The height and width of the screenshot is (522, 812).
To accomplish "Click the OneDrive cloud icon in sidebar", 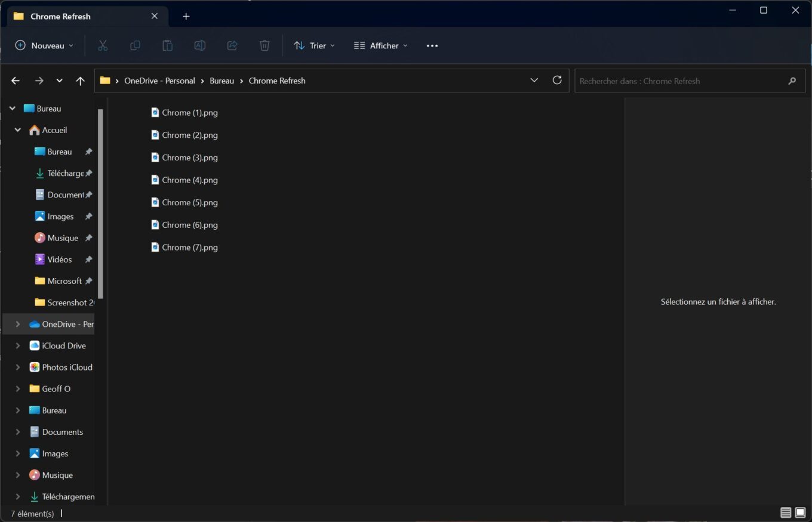I will (35, 324).
